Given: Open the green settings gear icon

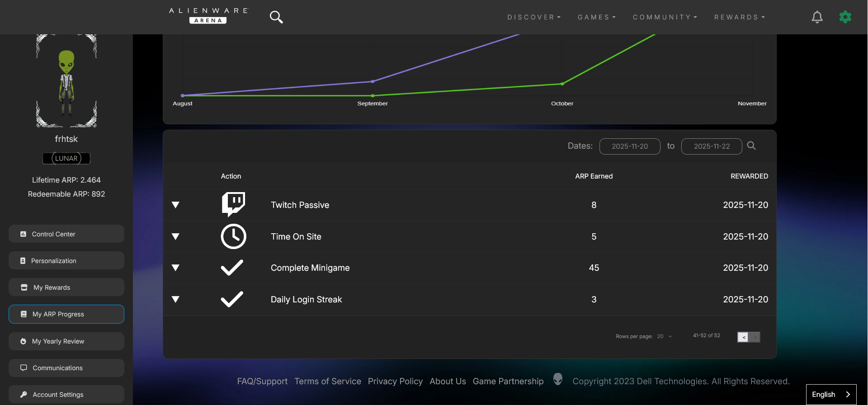Looking at the screenshot, I should (845, 17).
